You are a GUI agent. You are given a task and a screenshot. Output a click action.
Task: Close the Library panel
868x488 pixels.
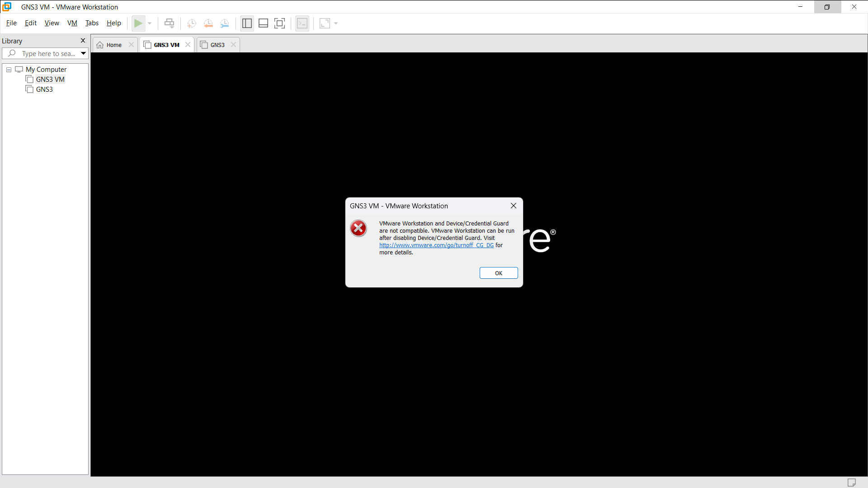[x=83, y=40]
